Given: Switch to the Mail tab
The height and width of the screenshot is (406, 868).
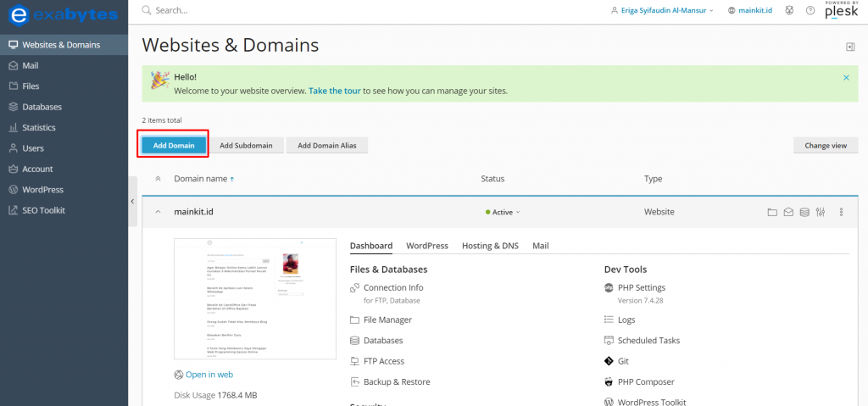Looking at the screenshot, I should point(541,246).
